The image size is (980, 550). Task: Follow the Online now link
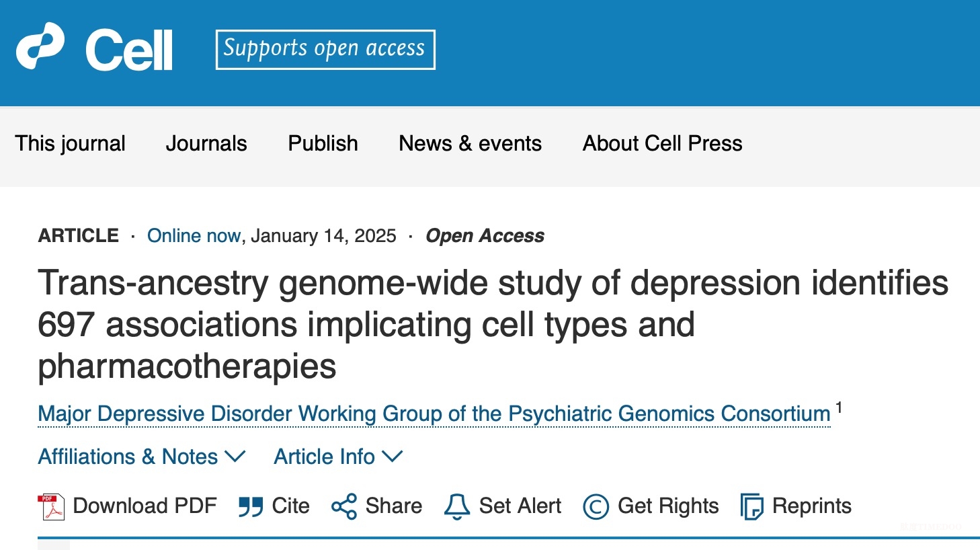194,236
